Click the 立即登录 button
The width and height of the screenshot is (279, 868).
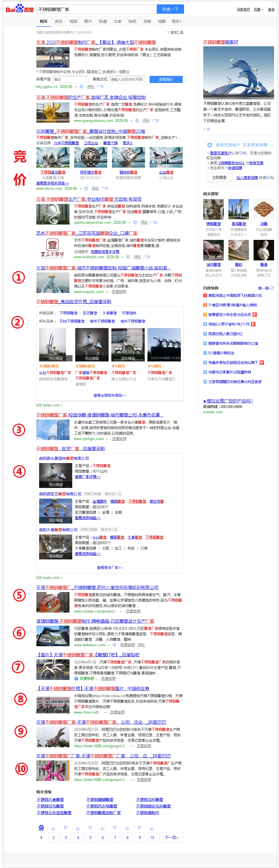click(219, 178)
